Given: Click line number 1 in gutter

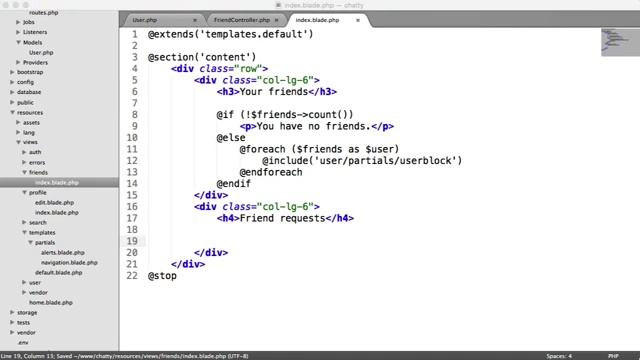Looking at the screenshot, I should [135, 34].
